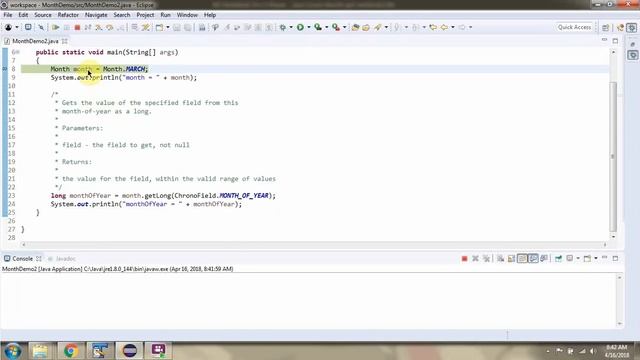Open Windows Start menu
This screenshot has width=640, height=360.
[x=13, y=351]
